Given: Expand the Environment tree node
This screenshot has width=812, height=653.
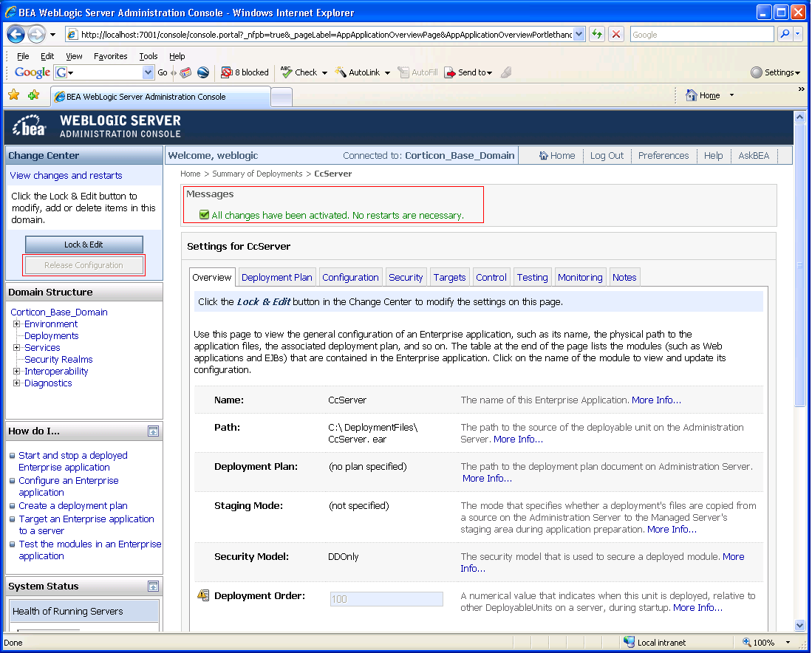Looking at the screenshot, I should point(16,324).
